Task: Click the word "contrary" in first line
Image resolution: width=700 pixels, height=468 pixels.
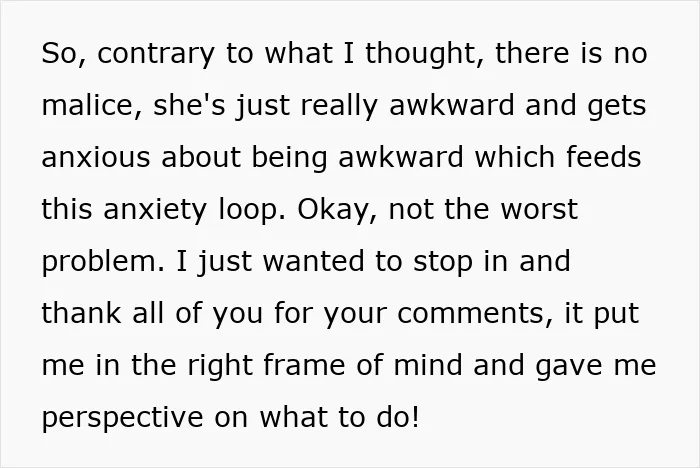Action: 156,54
